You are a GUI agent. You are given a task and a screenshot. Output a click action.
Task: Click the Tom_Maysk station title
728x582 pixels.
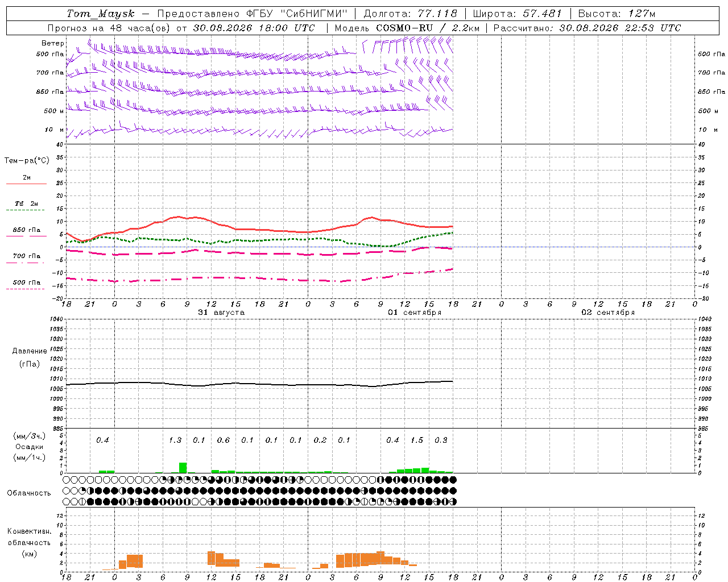pyautogui.click(x=101, y=14)
